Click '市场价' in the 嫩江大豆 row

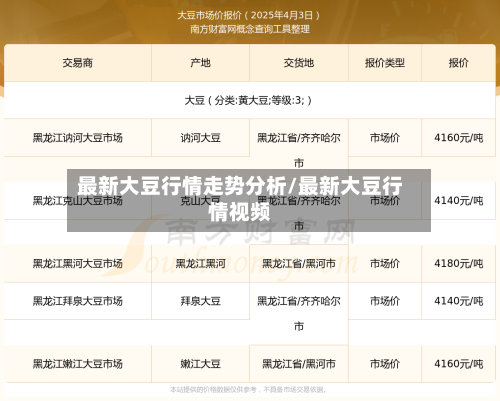click(385, 364)
